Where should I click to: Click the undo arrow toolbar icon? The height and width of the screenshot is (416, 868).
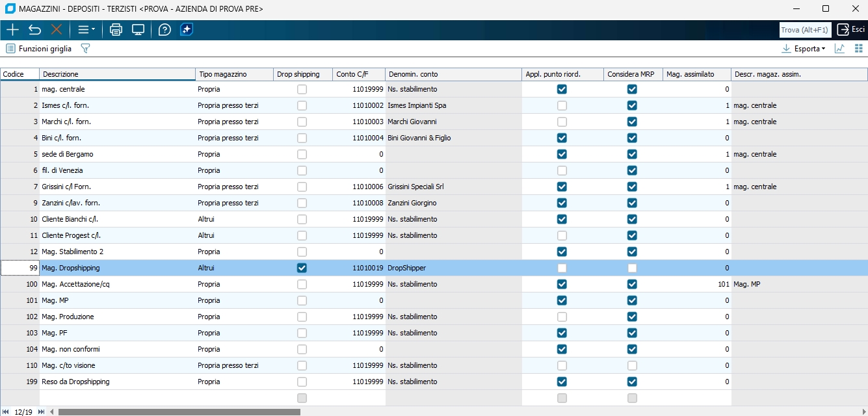(x=34, y=30)
